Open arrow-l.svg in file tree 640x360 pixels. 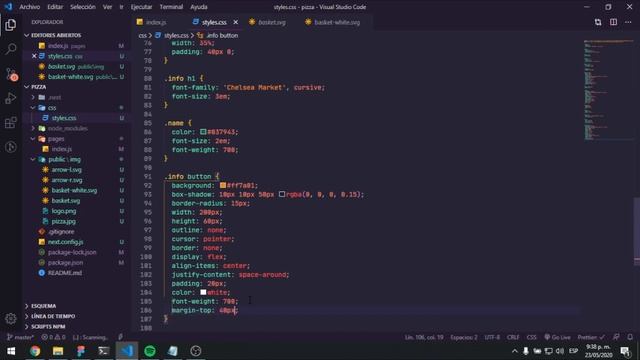(x=67, y=169)
